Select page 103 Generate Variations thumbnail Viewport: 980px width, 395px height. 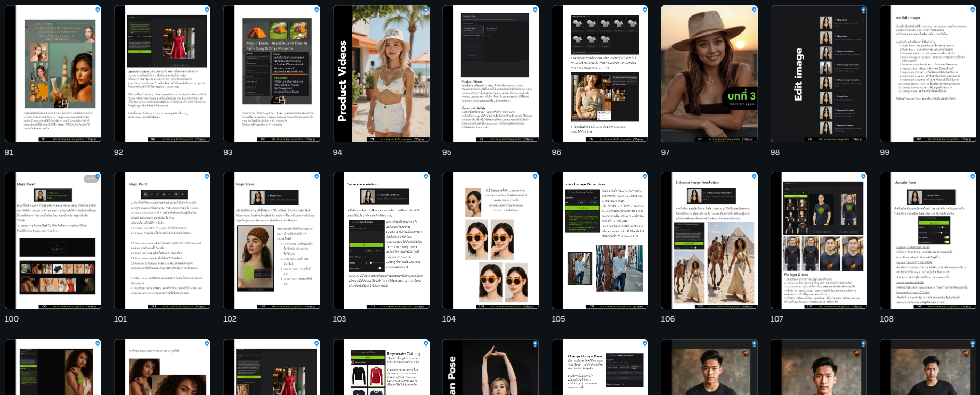pyautogui.click(x=382, y=241)
